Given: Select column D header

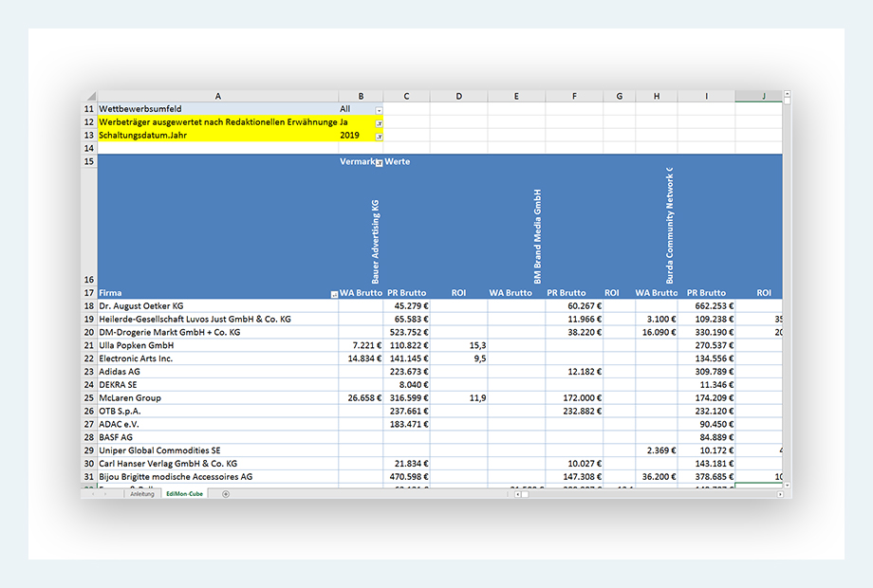Looking at the screenshot, I should click(458, 96).
